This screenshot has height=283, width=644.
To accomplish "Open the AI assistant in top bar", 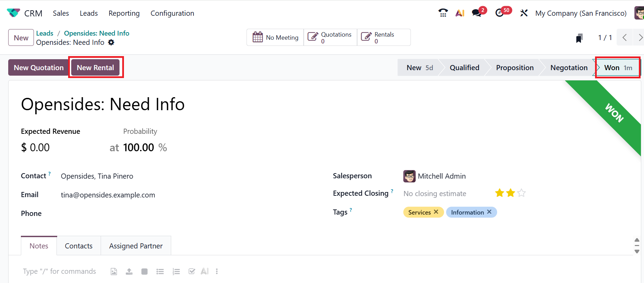I will [460, 13].
